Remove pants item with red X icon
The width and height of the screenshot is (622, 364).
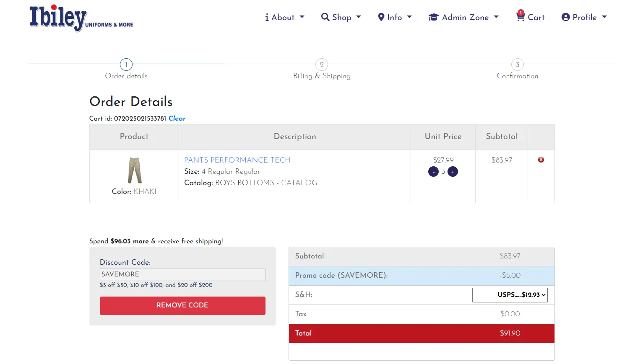(541, 160)
